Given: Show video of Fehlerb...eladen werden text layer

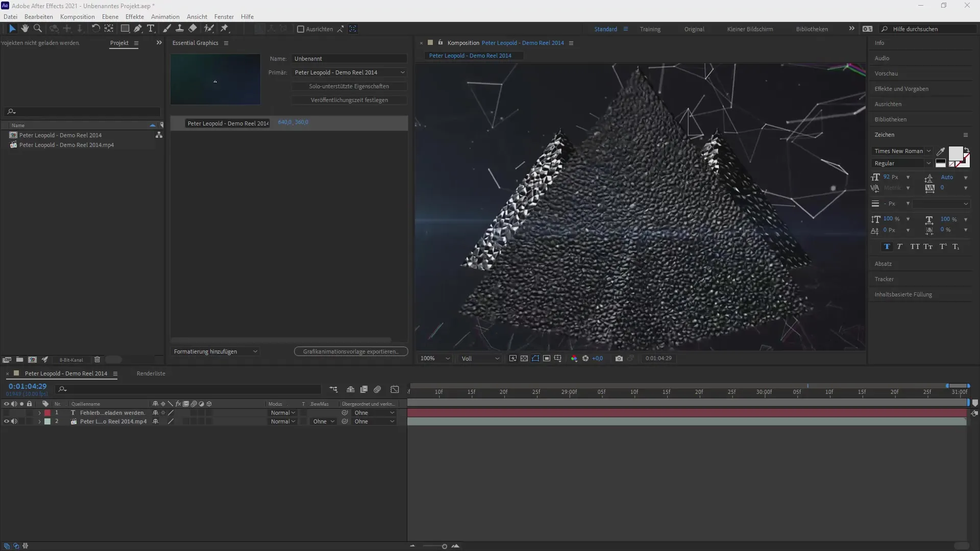Looking at the screenshot, I should click(x=7, y=413).
